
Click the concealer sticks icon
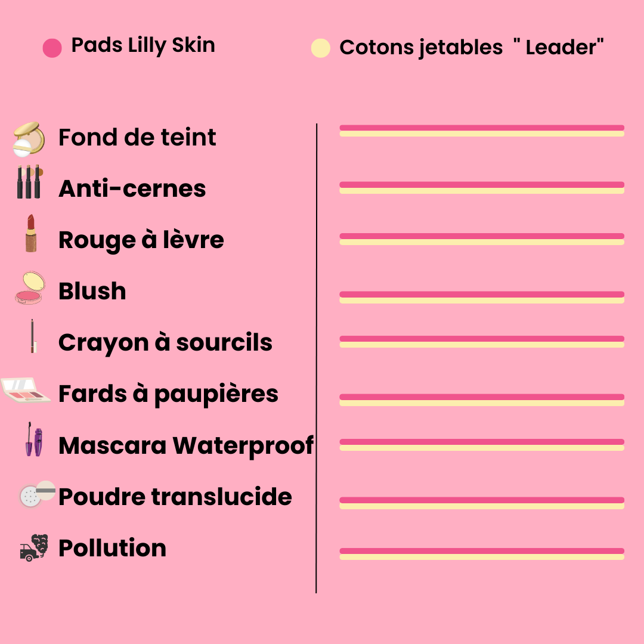[x=30, y=182]
